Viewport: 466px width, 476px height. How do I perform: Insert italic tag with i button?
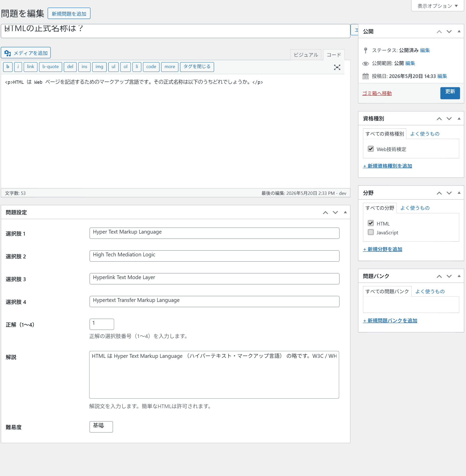(18, 67)
